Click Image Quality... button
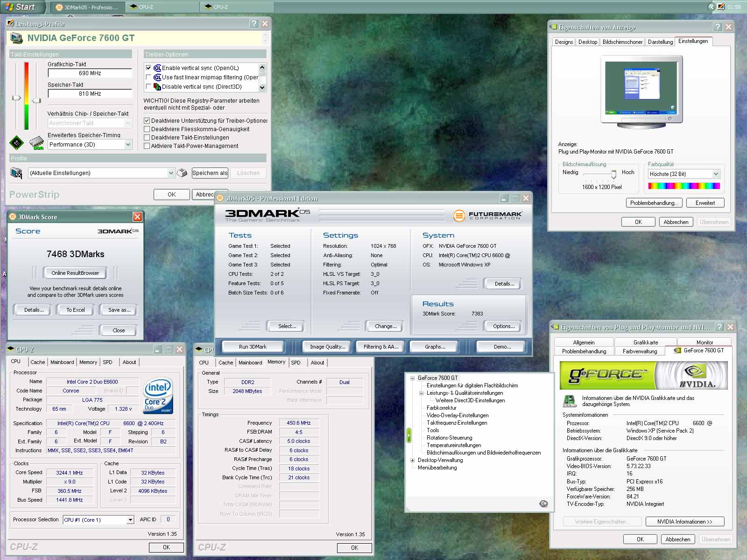The image size is (747, 560). pyautogui.click(x=327, y=347)
